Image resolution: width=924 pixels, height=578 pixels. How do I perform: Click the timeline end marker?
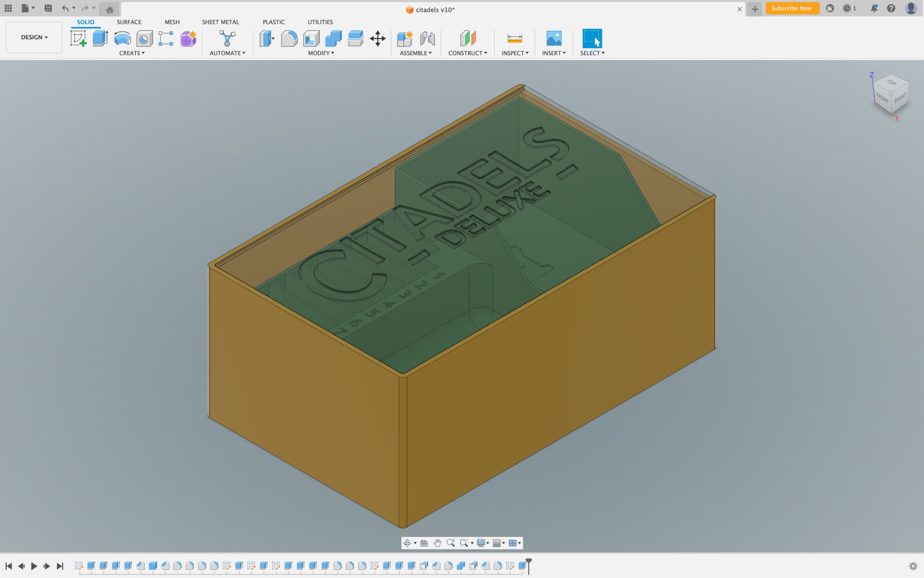(x=529, y=564)
